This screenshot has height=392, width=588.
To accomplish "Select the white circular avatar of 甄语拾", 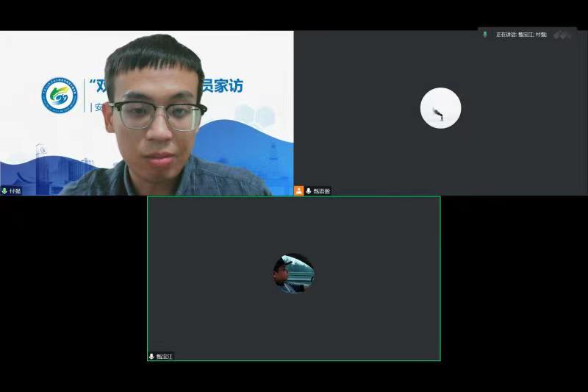I will pyautogui.click(x=440, y=108).
